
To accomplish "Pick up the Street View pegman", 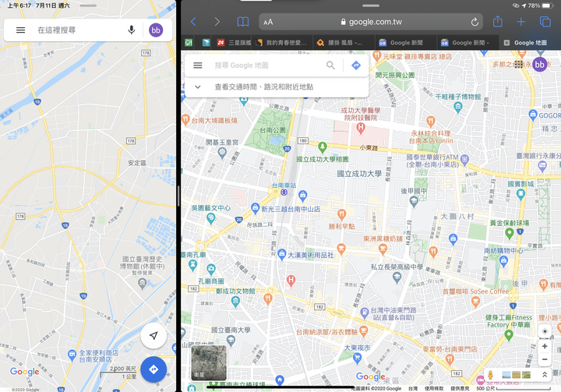I will pos(491,375).
